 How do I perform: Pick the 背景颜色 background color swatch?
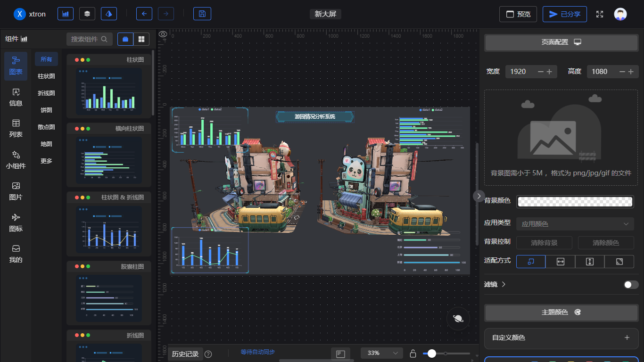pos(575,202)
